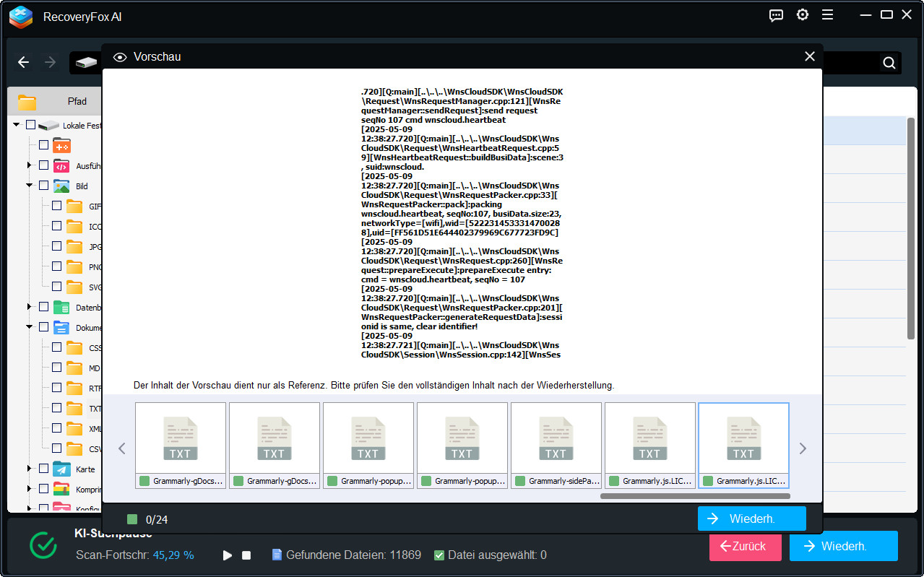Click the search magnifier icon

[889, 63]
